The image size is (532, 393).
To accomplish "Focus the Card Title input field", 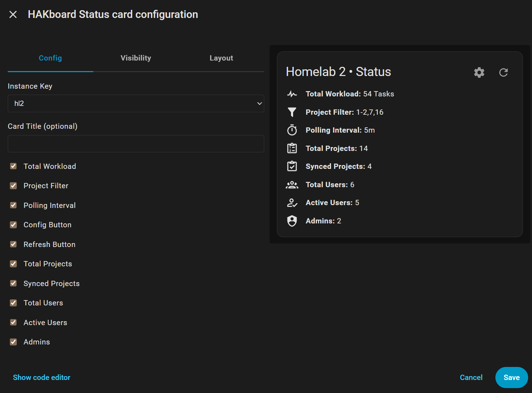I will coord(136,144).
